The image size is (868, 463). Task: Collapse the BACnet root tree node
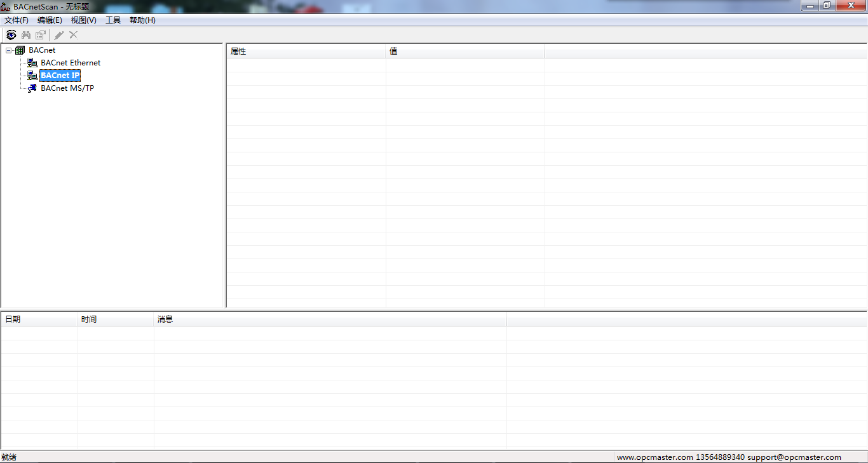point(8,50)
